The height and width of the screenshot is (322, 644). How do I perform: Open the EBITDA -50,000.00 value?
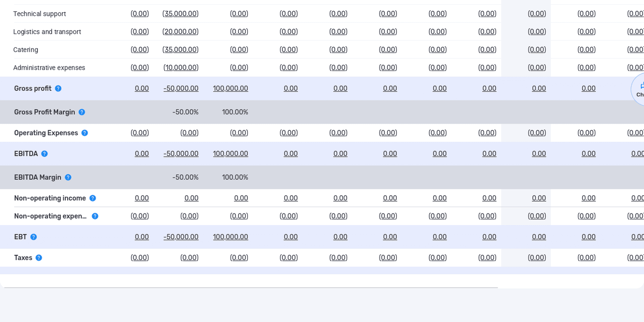click(x=181, y=154)
